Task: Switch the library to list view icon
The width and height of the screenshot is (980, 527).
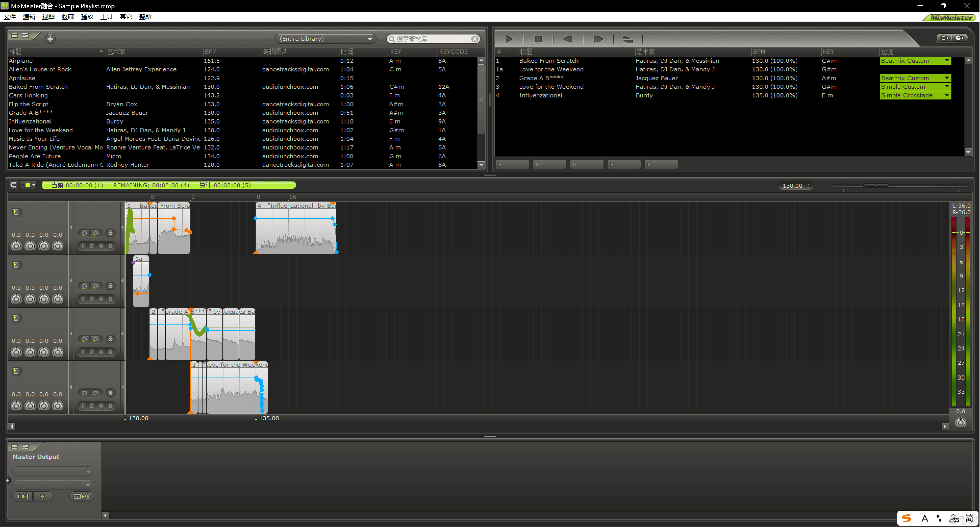Action: click(x=15, y=35)
